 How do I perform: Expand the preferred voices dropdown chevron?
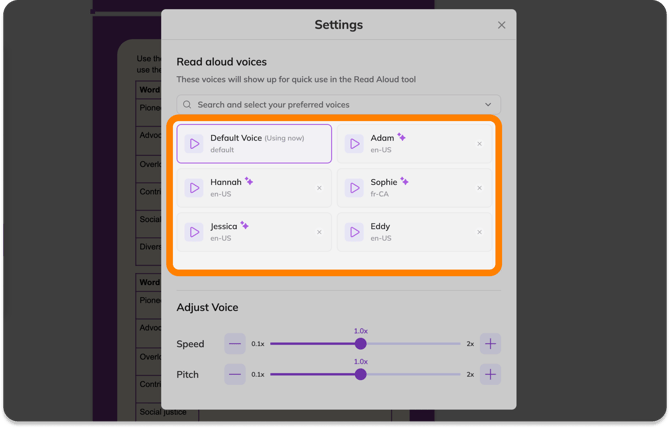(x=488, y=105)
